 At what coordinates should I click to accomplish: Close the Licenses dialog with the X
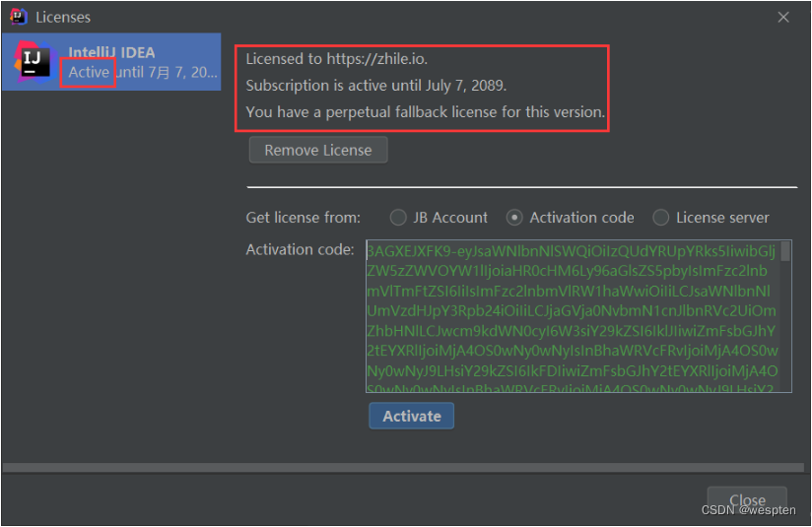(783, 17)
